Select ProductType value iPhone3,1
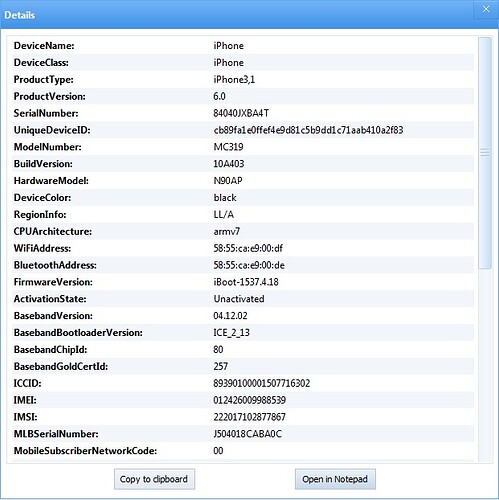Image resolution: width=499 pixels, height=500 pixels. click(x=234, y=80)
